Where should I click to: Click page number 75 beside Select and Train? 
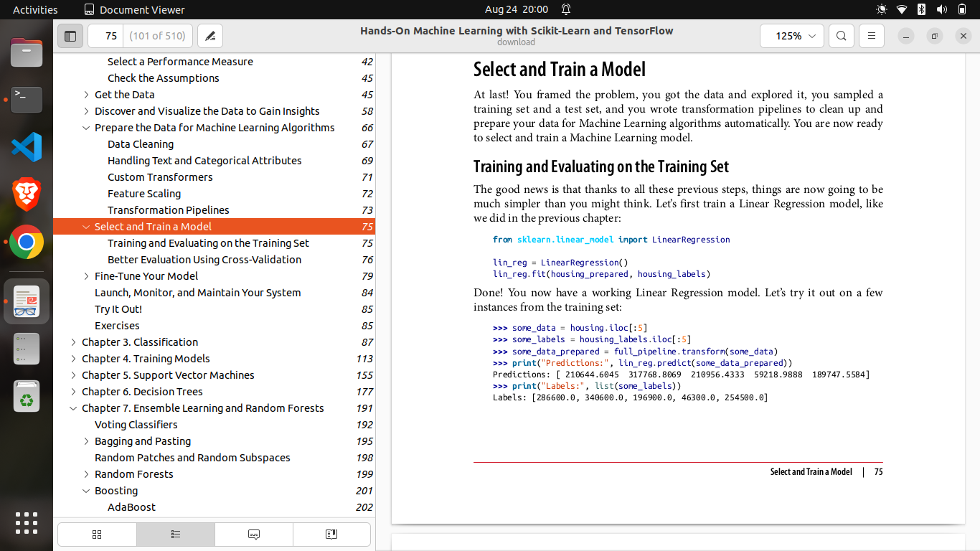click(367, 227)
